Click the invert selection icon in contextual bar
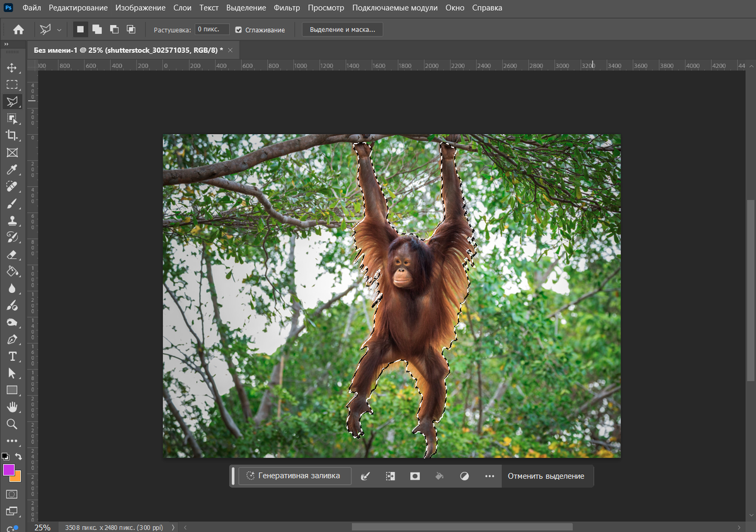This screenshot has height=532, width=756. tap(391, 476)
